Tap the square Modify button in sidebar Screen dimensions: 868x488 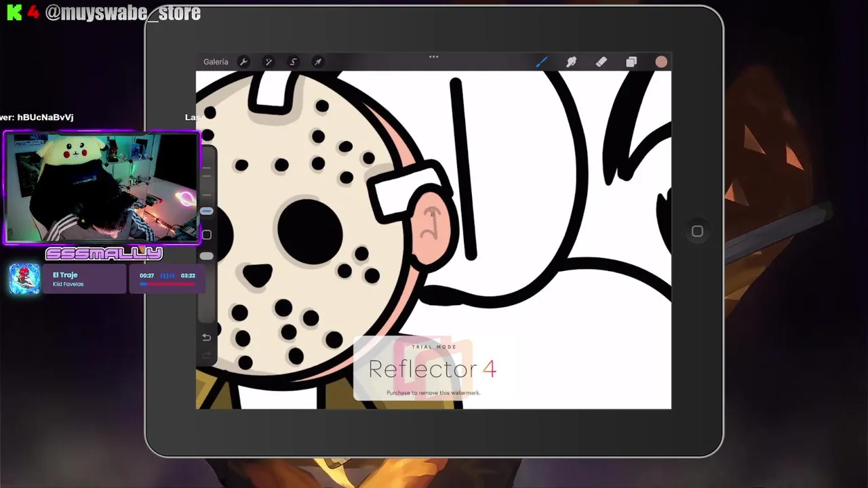pyautogui.click(x=207, y=235)
